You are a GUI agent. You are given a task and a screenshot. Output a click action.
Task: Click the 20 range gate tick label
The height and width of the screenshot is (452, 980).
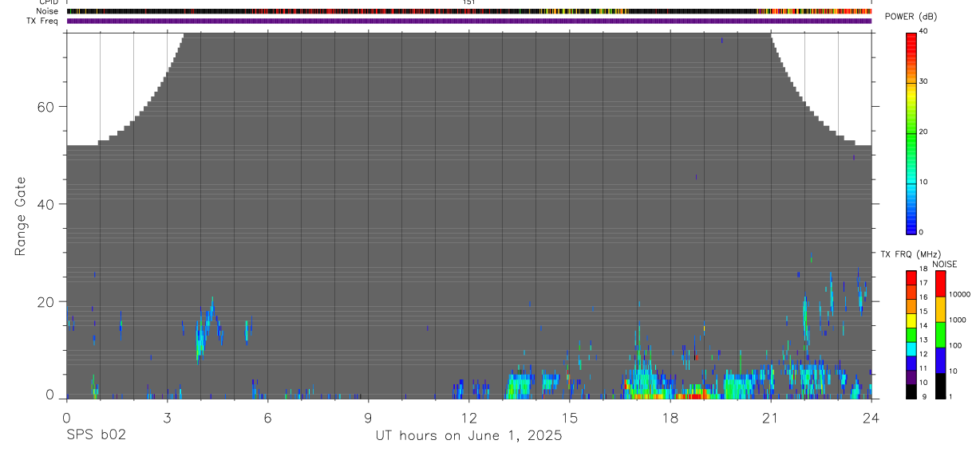click(45, 301)
